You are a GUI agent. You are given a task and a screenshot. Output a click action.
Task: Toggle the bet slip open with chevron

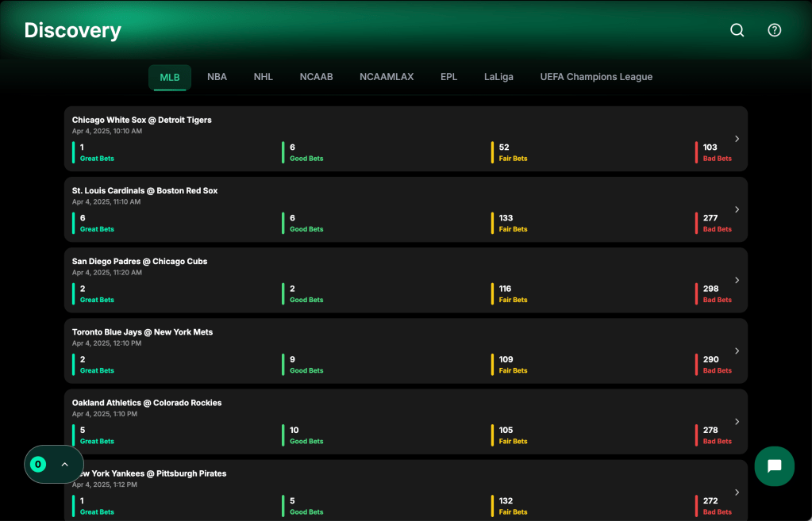tap(63, 464)
